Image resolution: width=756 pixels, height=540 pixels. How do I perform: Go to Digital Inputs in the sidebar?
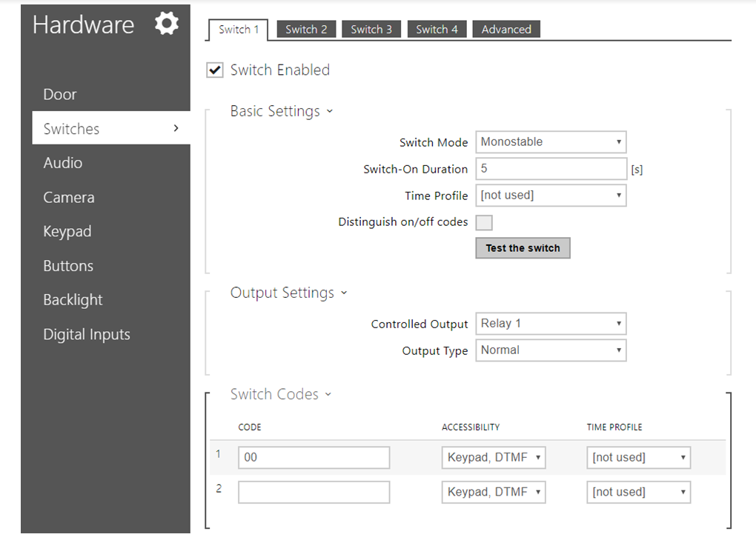(x=87, y=334)
